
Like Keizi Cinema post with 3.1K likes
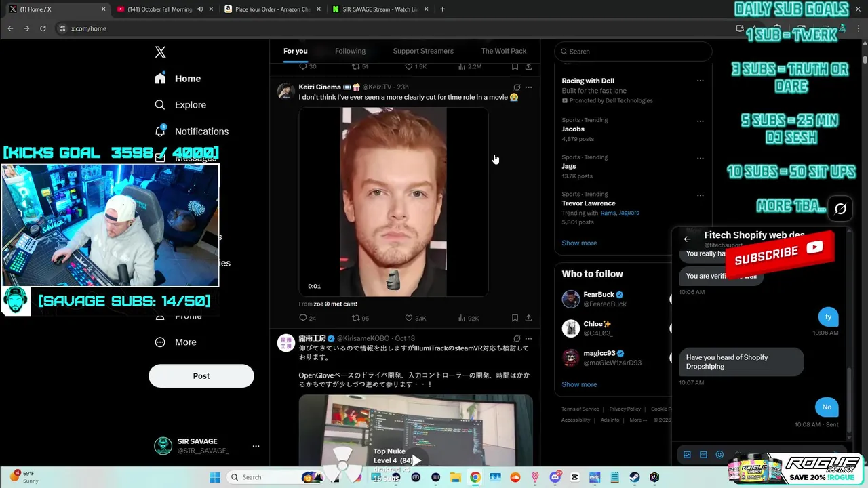click(x=415, y=318)
